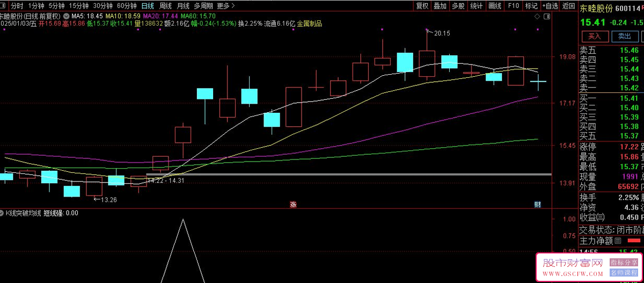The height and width of the screenshot is (283, 644).
Task: Expand the indicator dropdown arrow beside 前复权
Action: coord(68,16)
